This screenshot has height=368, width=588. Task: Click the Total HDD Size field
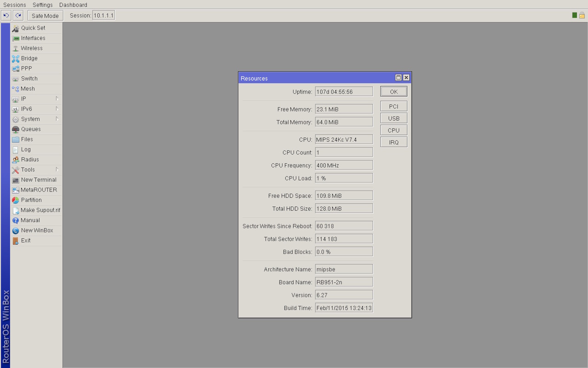(344, 208)
